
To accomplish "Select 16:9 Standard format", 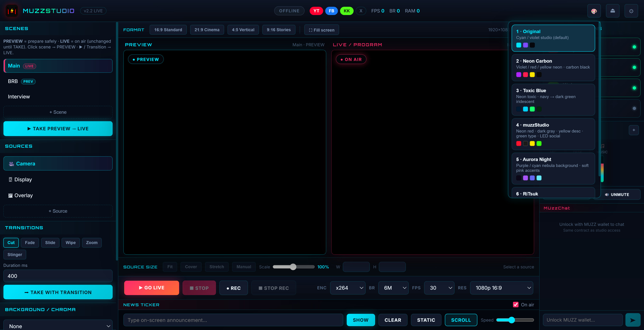I will (168, 30).
